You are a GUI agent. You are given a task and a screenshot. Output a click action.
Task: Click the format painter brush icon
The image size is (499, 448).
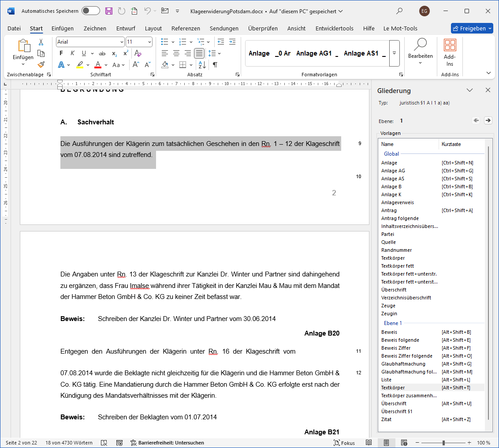(41, 64)
